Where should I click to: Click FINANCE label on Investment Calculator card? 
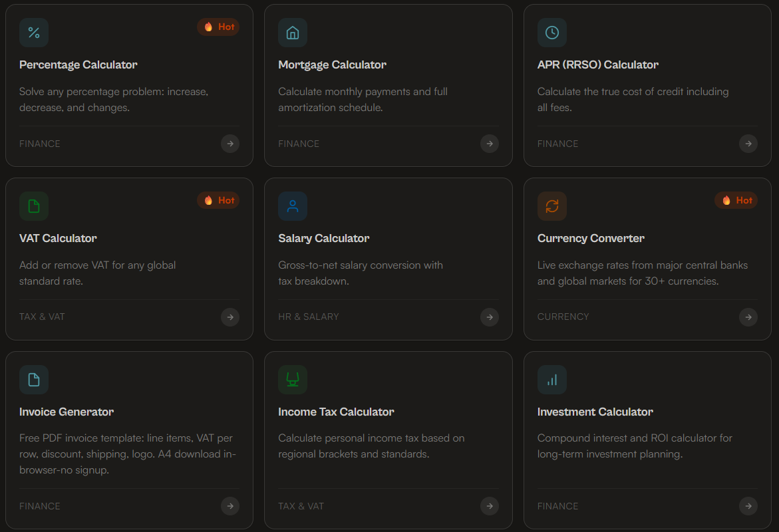[558, 506]
